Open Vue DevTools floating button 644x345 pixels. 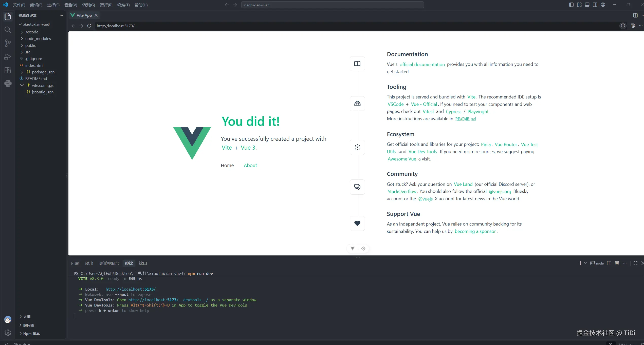[x=353, y=249]
